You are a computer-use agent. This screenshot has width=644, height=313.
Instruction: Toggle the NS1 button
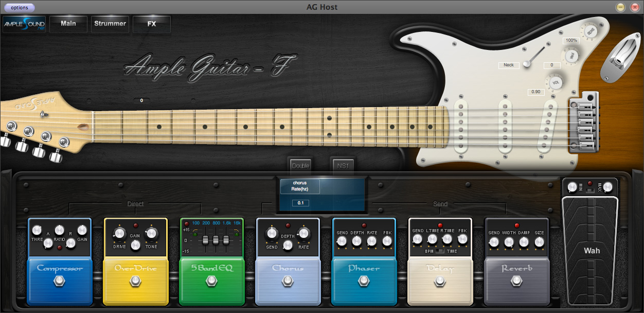[x=343, y=166]
